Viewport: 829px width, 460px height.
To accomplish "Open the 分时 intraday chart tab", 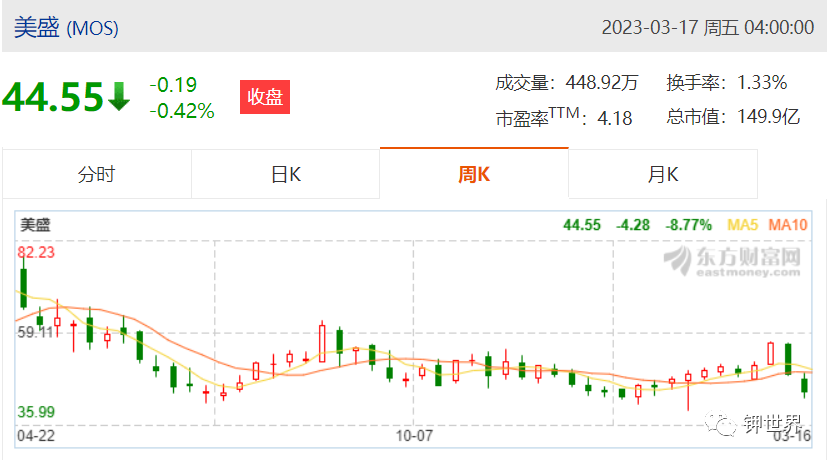I will pyautogui.click(x=96, y=174).
